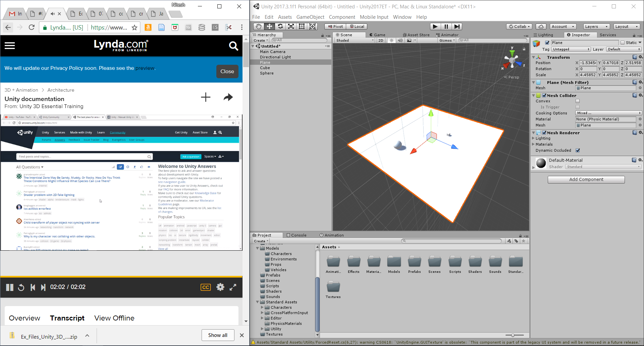This screenshot has height=346, width=644.
Task: Open the Layers dropdown
Action: click(x=596, y=27)
